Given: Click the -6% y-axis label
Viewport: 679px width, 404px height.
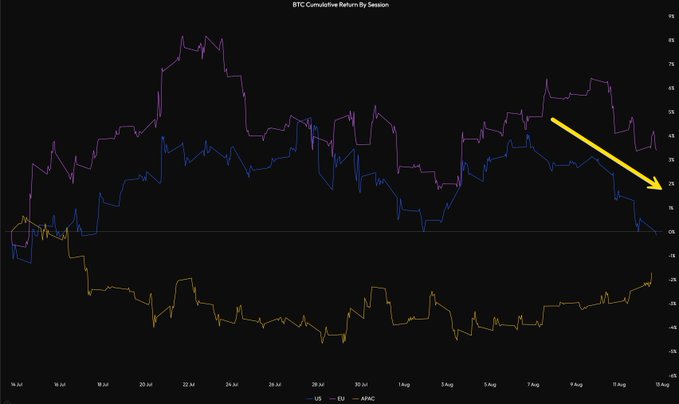Looking at the screenshot, I should [671, 375].
